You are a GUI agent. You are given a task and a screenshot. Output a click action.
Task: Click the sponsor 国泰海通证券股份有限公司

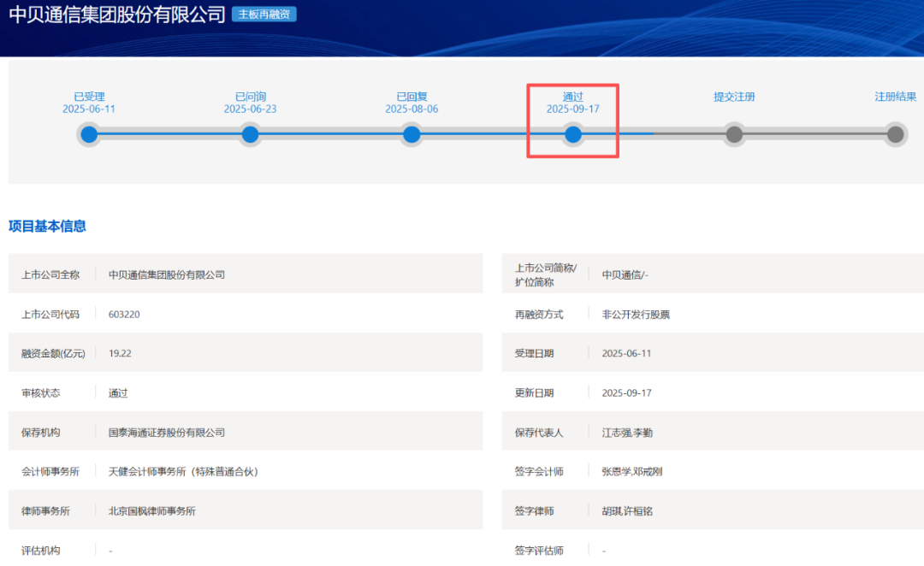167,433
